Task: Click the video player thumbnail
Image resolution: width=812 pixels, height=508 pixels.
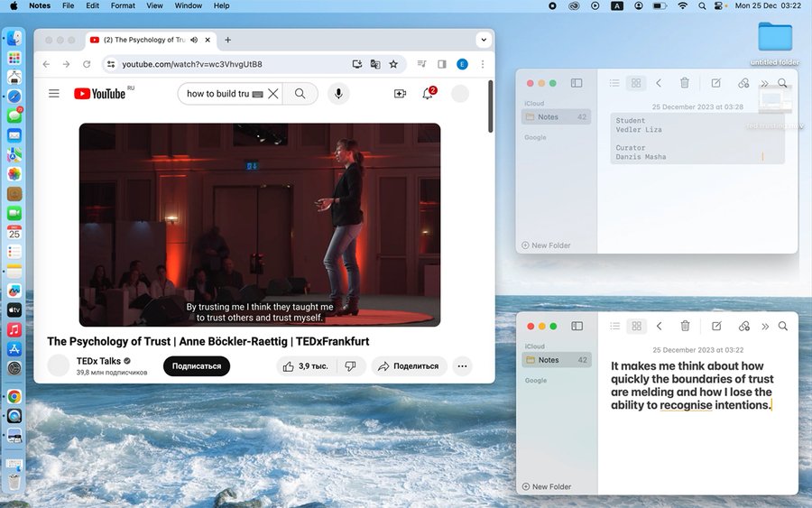Action: pyautogui.click(x=260, y=225)
